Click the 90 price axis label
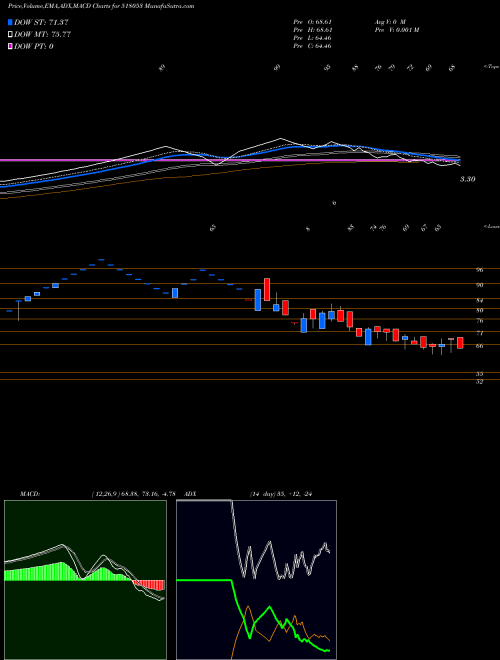Viewport: 500px width, 660px height. click(x=479, y=285)
